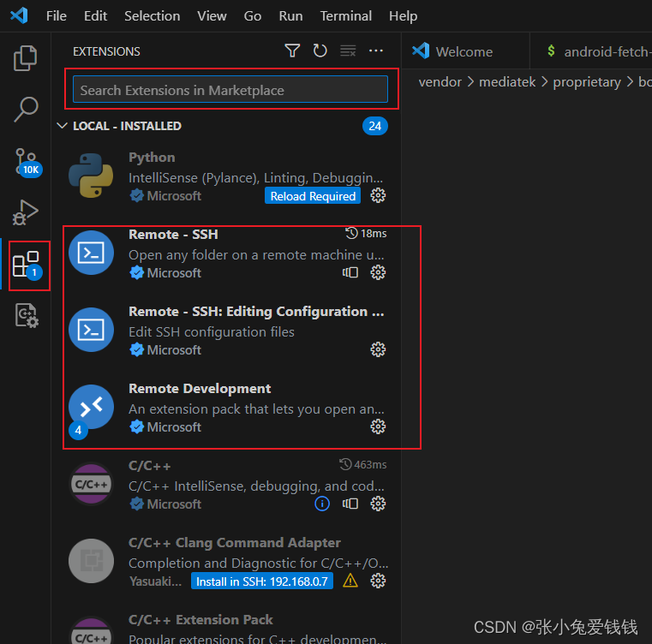This screenshot has height=644, width=652.
Task: Open the Extensions view in activity bar
Action: coord(27,265)
